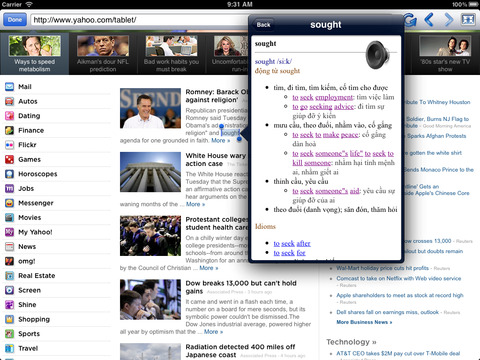Image resolution: width=480 pixels, height=360 pixels.
Task: Expand the Romney story via More »
Action: point(221,140)
